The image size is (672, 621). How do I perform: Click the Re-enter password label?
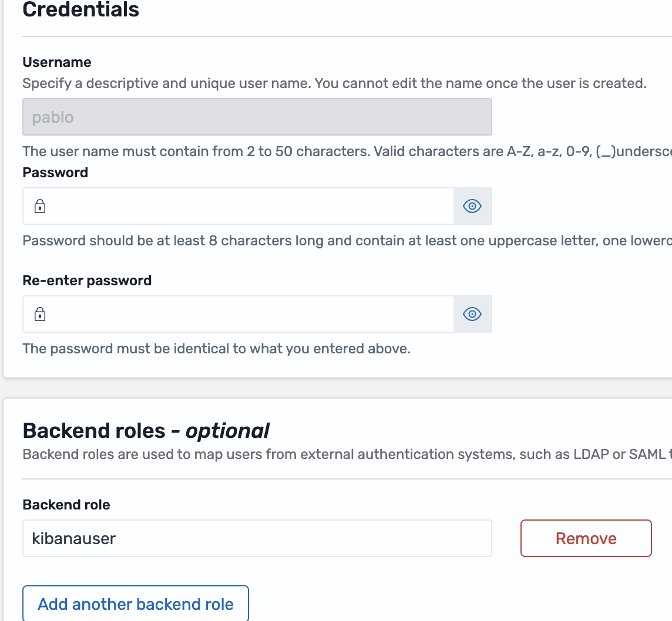tap(87, 281)
